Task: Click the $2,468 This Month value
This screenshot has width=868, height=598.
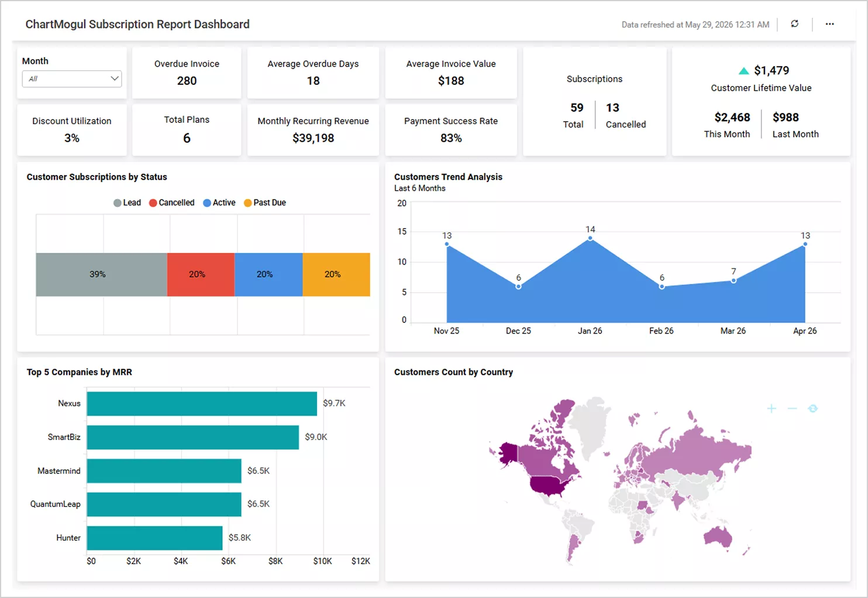Action: point(732,118)
